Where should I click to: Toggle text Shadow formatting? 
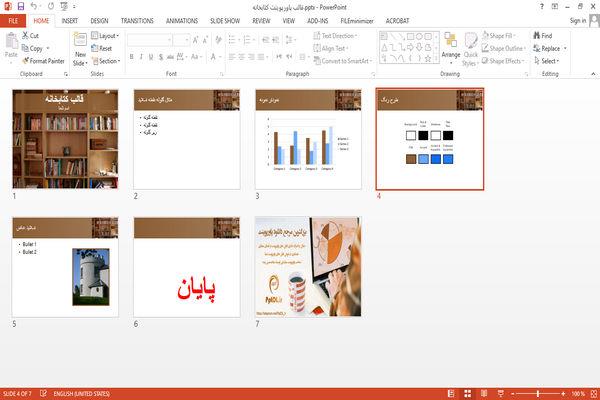point(161,57)
